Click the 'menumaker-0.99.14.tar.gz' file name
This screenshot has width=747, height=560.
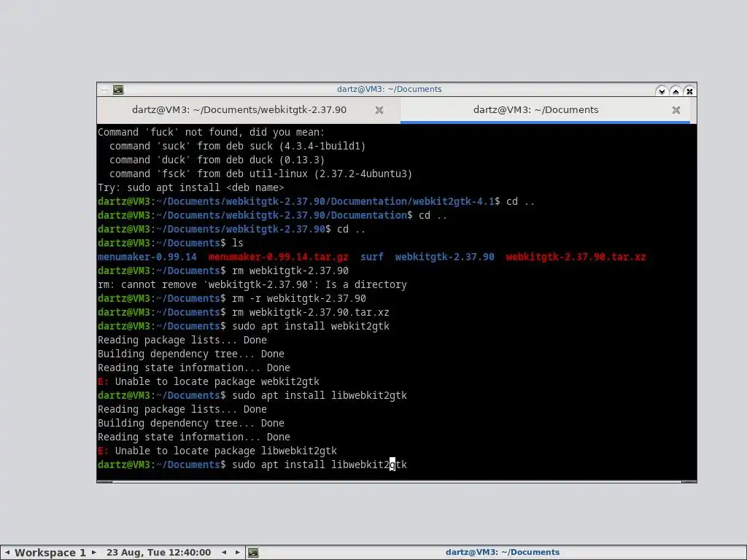(278, 257)
